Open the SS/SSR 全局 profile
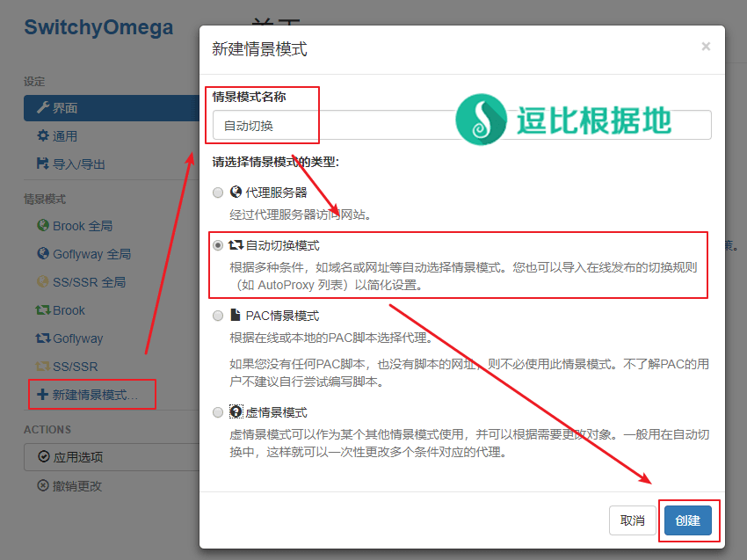 pos(88,282)
